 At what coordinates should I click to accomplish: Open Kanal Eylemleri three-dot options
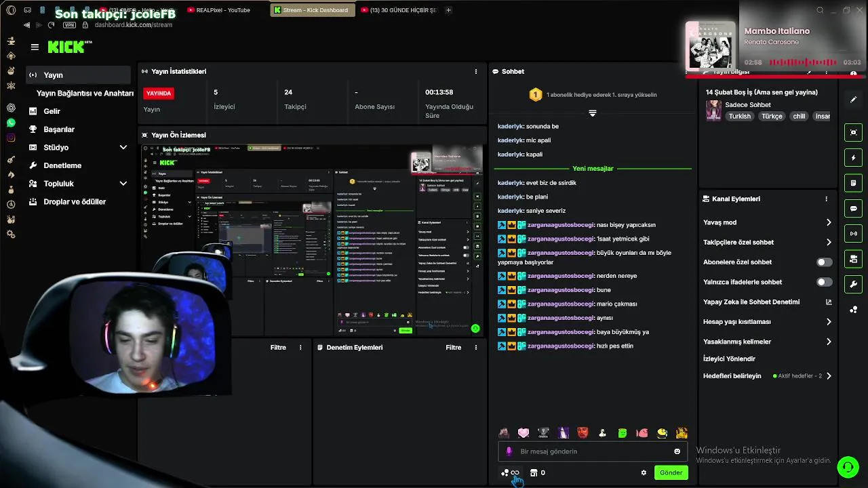[x=826, y=199]
